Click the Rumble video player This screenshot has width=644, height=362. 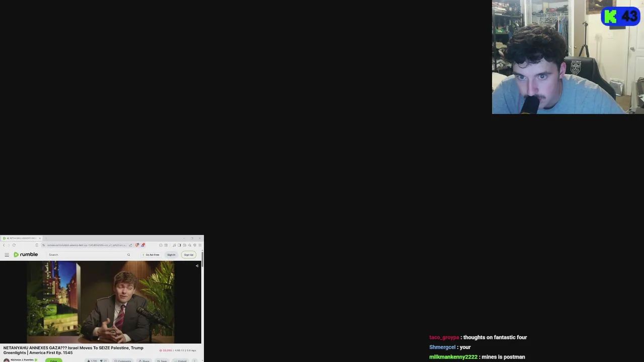(101, 302)
